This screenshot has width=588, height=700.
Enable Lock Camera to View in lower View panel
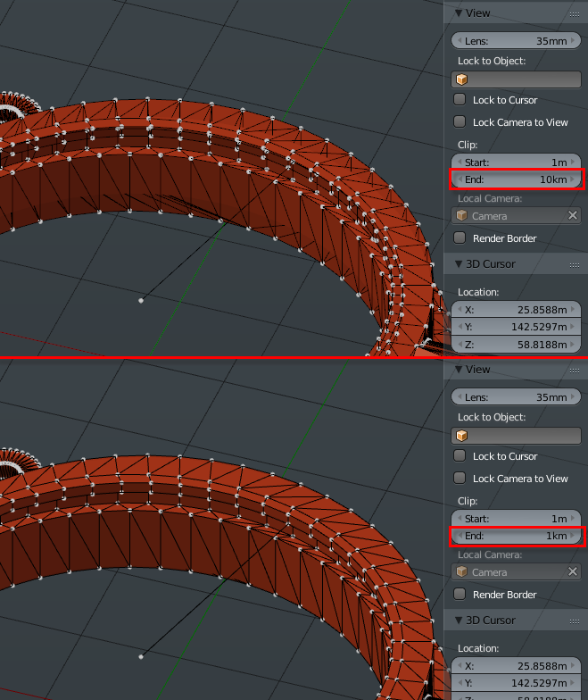[460, 478]
